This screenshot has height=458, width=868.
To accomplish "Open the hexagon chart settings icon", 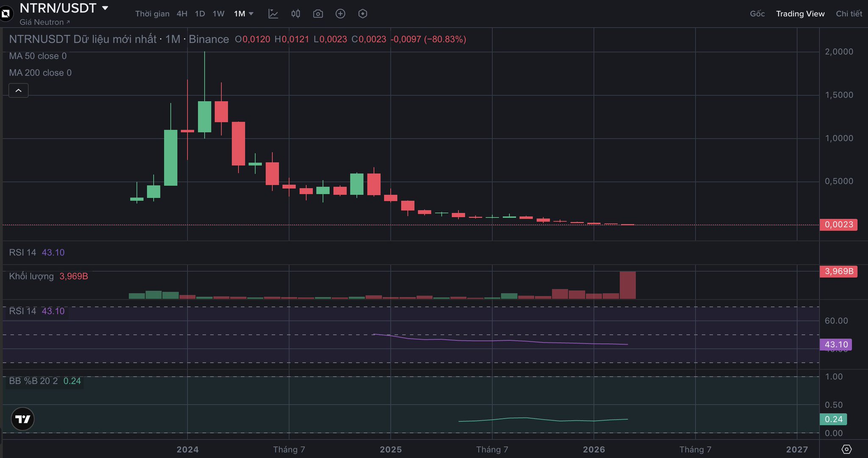I will point(363,14).
